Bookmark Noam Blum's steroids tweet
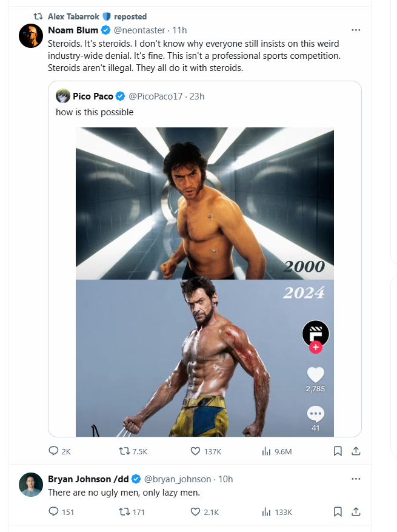 [338, 451]
